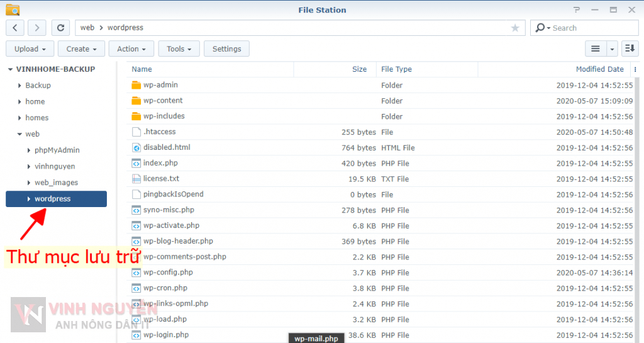Expand the Tools dropdown
Screen dimensions: 644x343
179,49
